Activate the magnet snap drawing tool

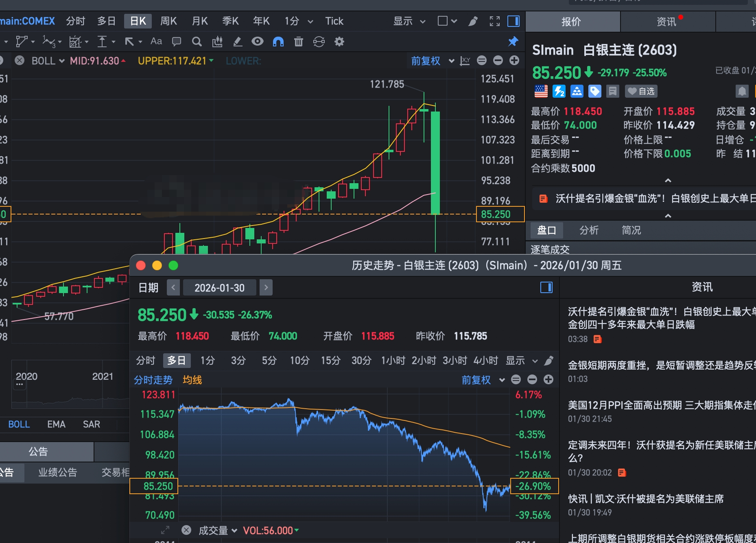click(278, 42)
